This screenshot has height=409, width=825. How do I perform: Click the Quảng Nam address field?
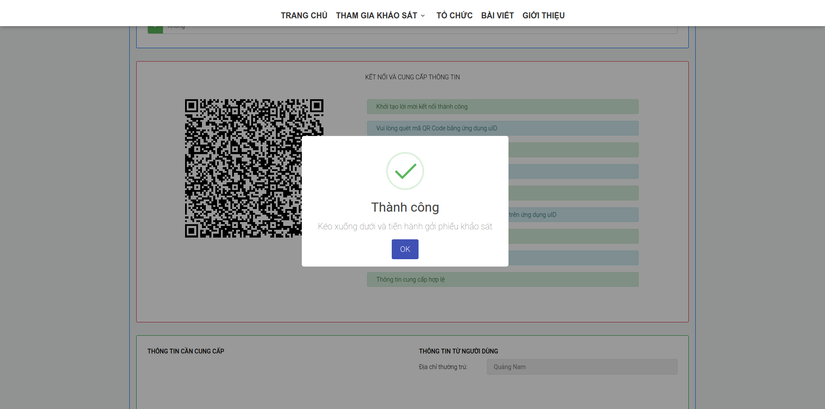582,367
